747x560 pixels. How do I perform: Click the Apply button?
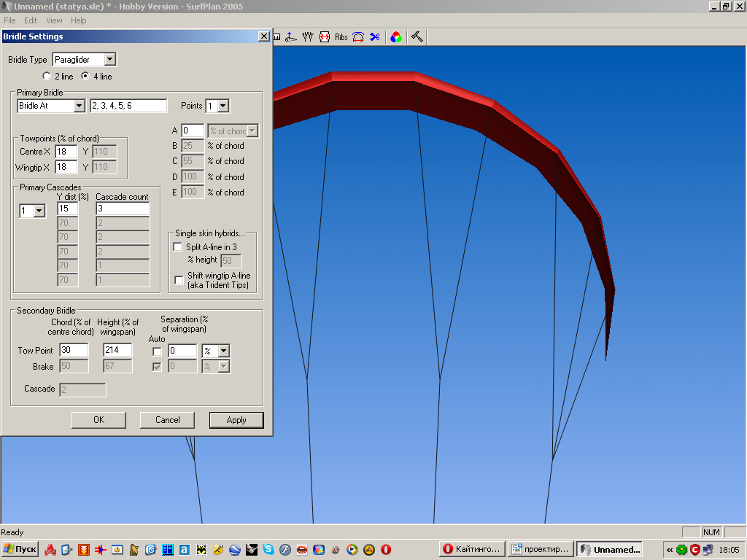coord(236,420)
